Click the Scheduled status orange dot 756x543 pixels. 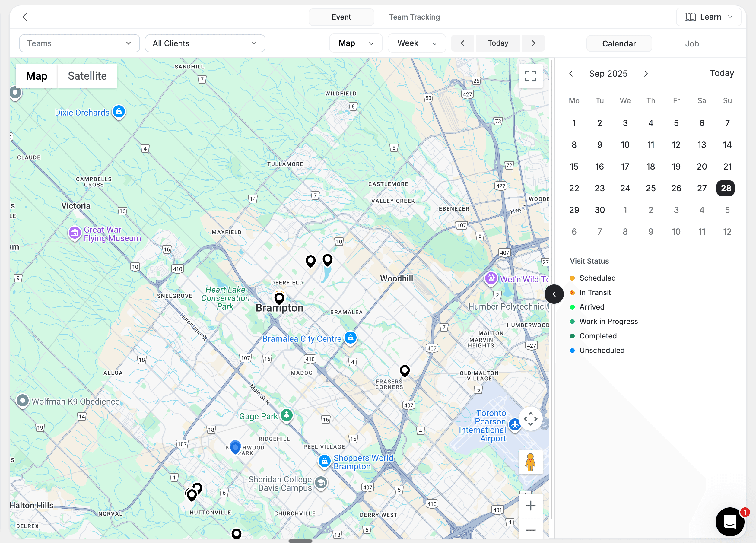pyautogui.click(x=572, y=278)
